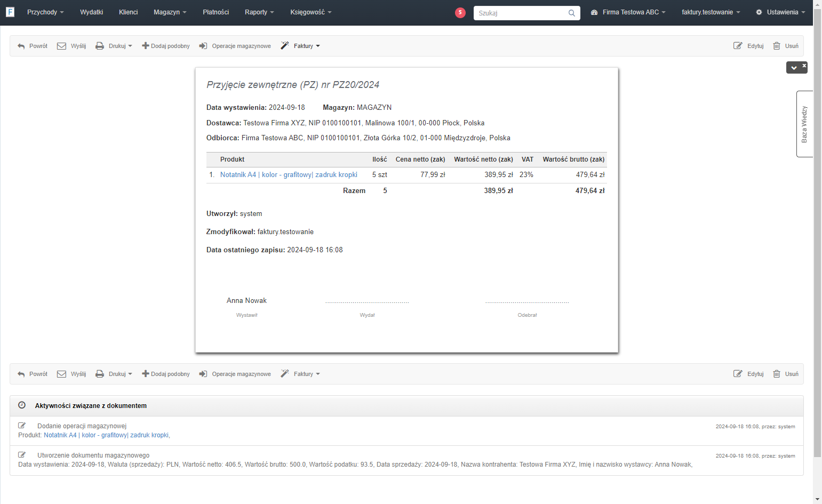Open the red notification badge showing 5
This screenshot has width=822, height=504.
pyautogui.click(x=460, y=13)
